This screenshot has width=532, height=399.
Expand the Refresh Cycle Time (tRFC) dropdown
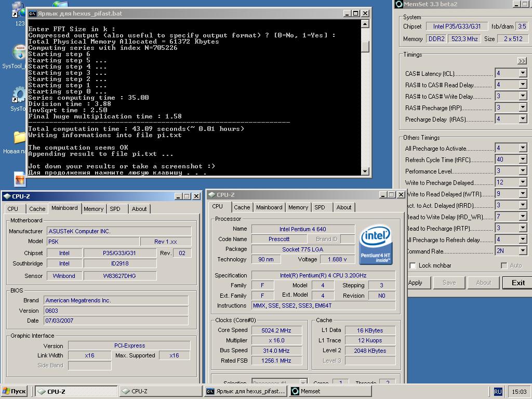tap(523, 159)
